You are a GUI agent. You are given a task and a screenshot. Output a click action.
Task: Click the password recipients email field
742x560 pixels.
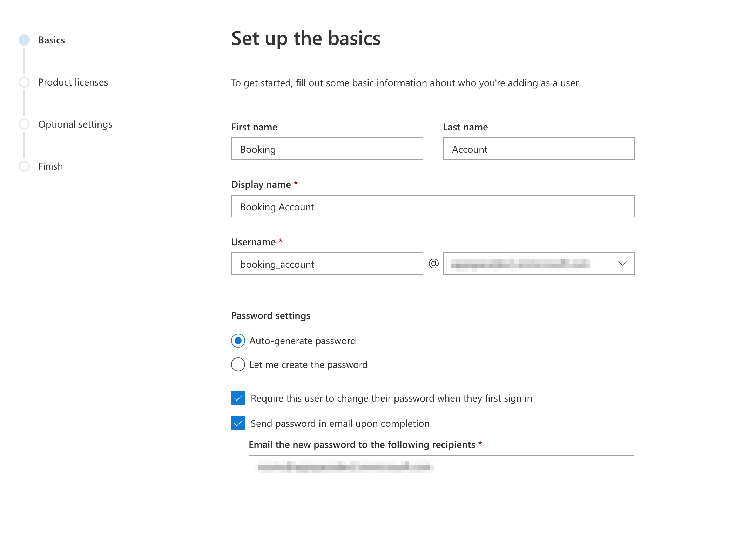441,466
